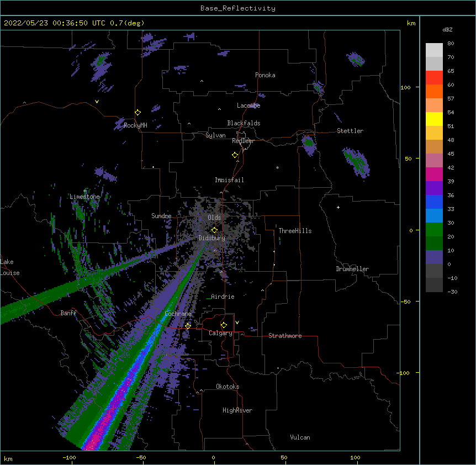
Task: Click the yellow diamond marker beside RockyMH
Action: 137,113
